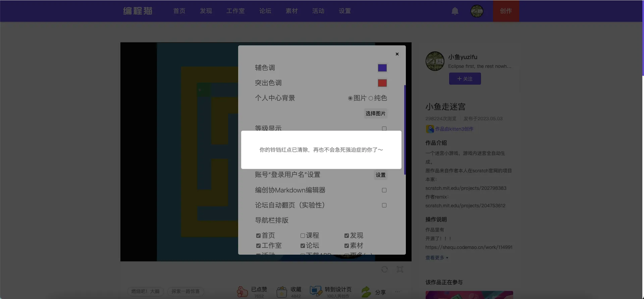Open the notification bell
Screen dimensions: 644x299
(x=455, y=11)
